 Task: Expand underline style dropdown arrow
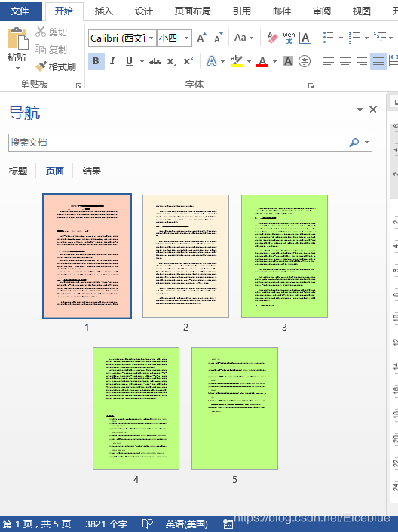[142, 61]
